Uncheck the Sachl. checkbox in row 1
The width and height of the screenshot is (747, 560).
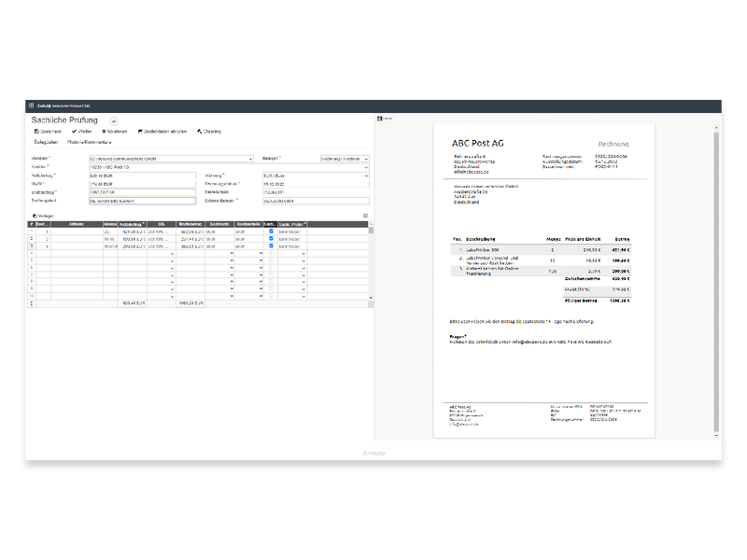click(x=271, y=231)
